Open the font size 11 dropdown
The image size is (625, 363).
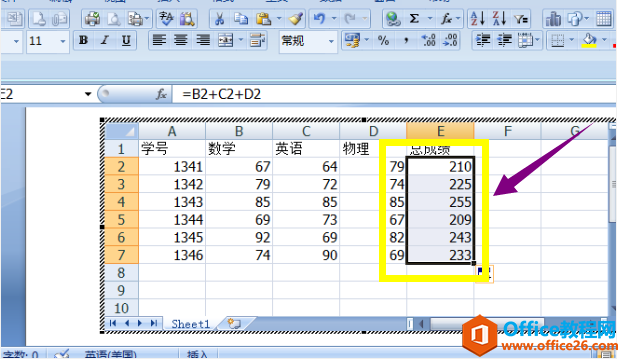pos(63,41)
